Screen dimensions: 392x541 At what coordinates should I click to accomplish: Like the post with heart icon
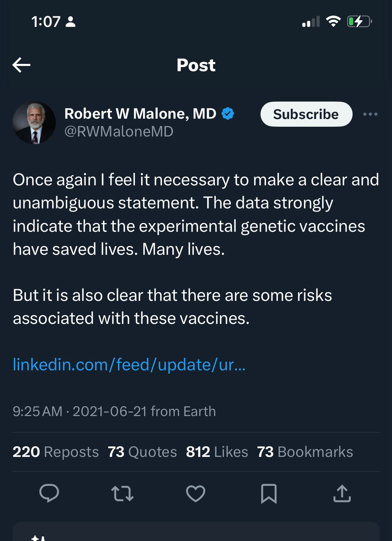[x=196, y=494]
